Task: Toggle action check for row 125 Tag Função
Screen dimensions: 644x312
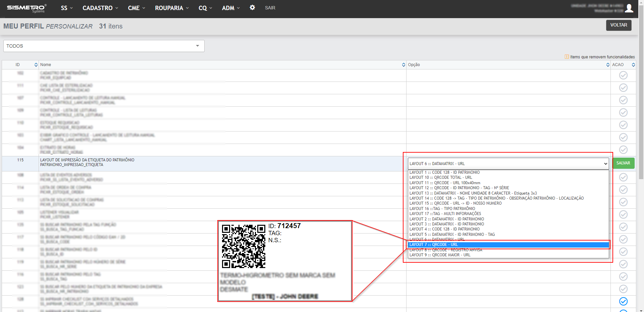Action: tap(623, 227)
